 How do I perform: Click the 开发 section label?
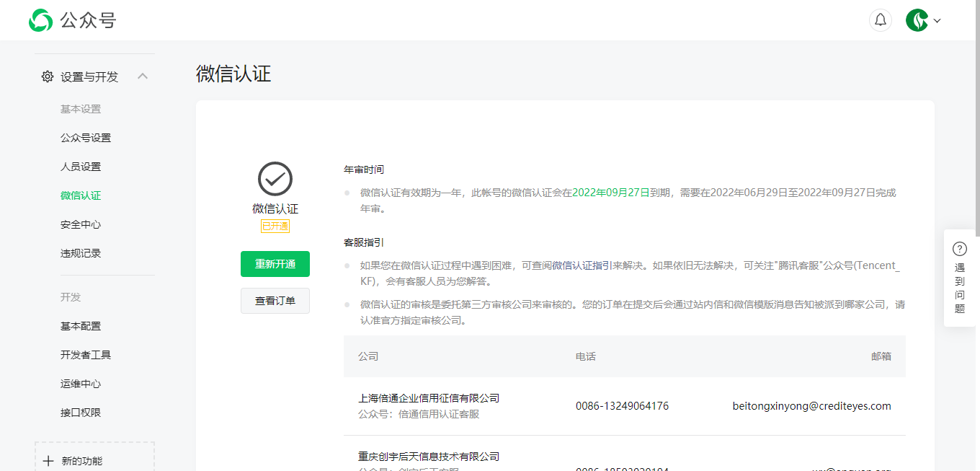click(x=71, y=297)
